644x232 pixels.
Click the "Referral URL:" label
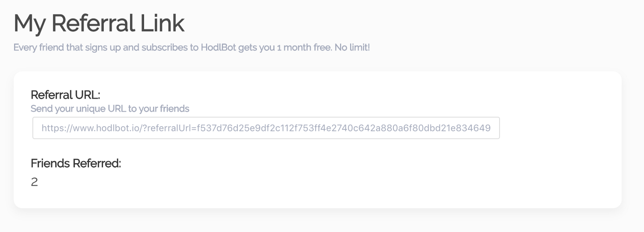coord(65,95)
